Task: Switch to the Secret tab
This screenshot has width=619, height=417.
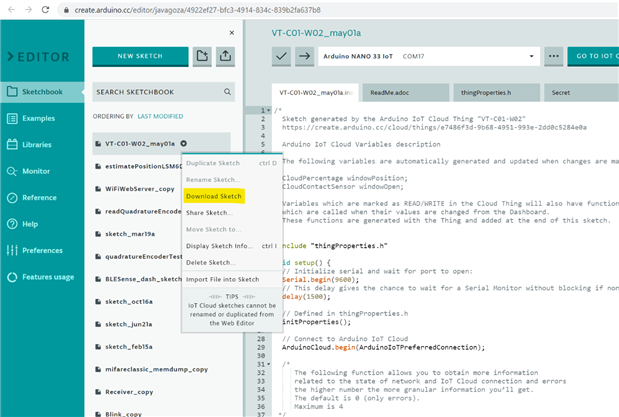Action: [581, 92]
